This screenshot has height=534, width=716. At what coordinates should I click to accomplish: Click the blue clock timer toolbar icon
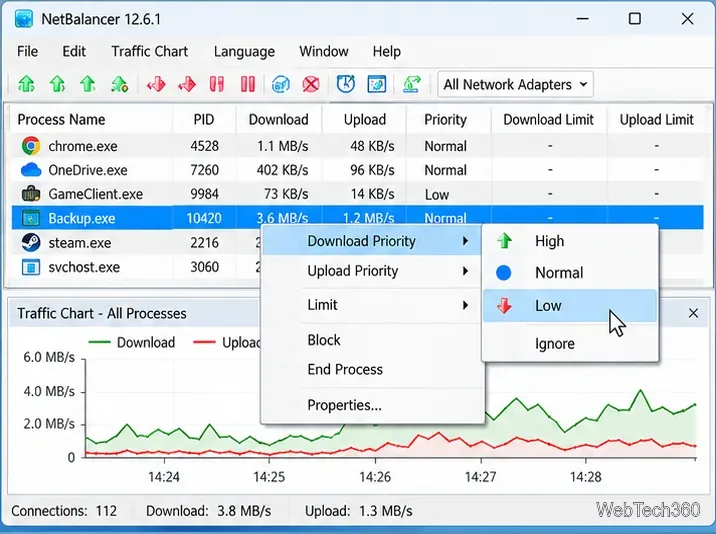tap(346, 84)
